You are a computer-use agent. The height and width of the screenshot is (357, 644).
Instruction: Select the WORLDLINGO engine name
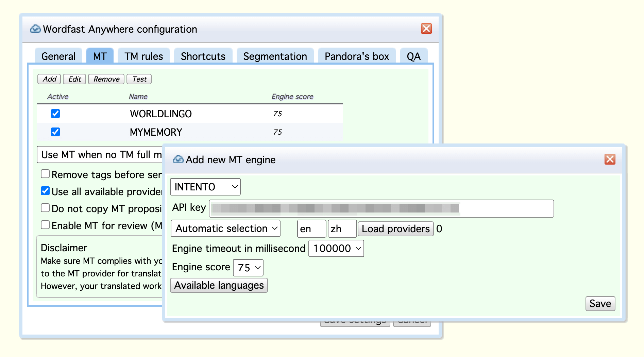(x=161, y=114)
